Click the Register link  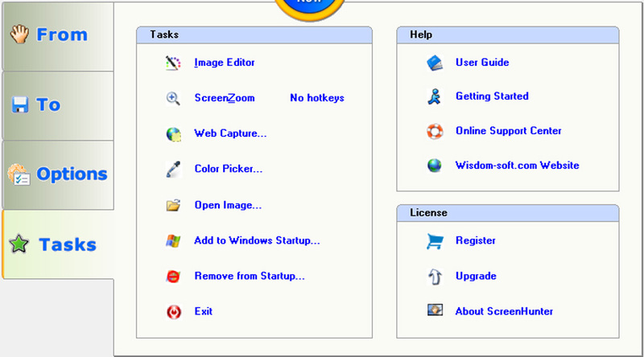tap(476, 240)
